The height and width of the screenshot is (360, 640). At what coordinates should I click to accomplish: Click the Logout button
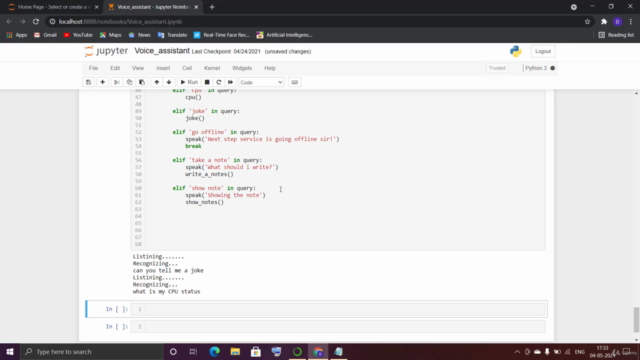pyautogui.click(x=543, y=51)
